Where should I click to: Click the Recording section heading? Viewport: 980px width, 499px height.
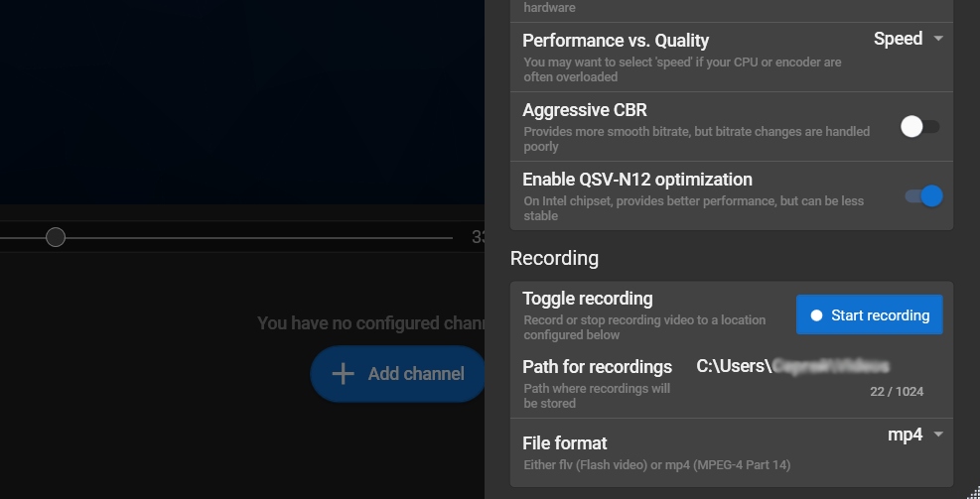tap(554, 258)
